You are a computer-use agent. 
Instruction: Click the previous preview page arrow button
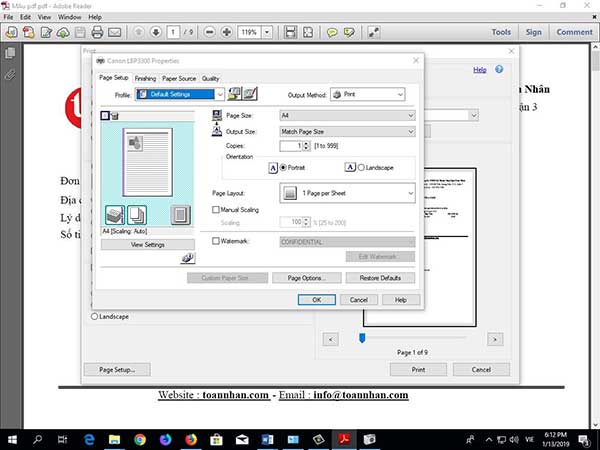point(331,339)
